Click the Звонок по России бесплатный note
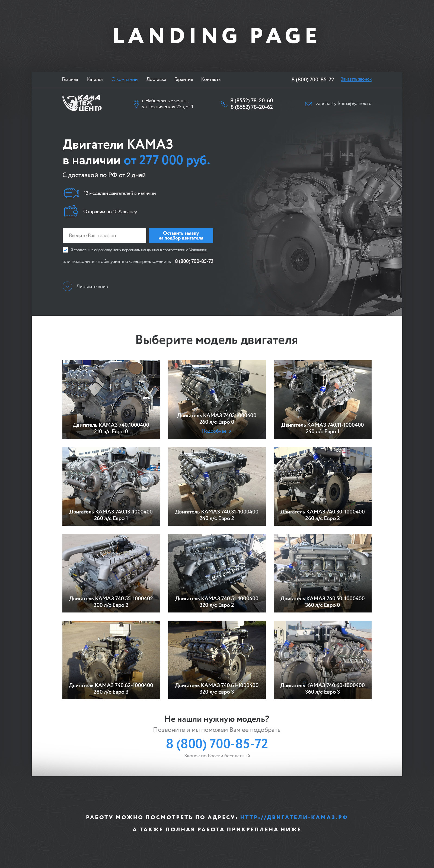The width and height of the screenshot is (434, 868). [x=217, y=756]
